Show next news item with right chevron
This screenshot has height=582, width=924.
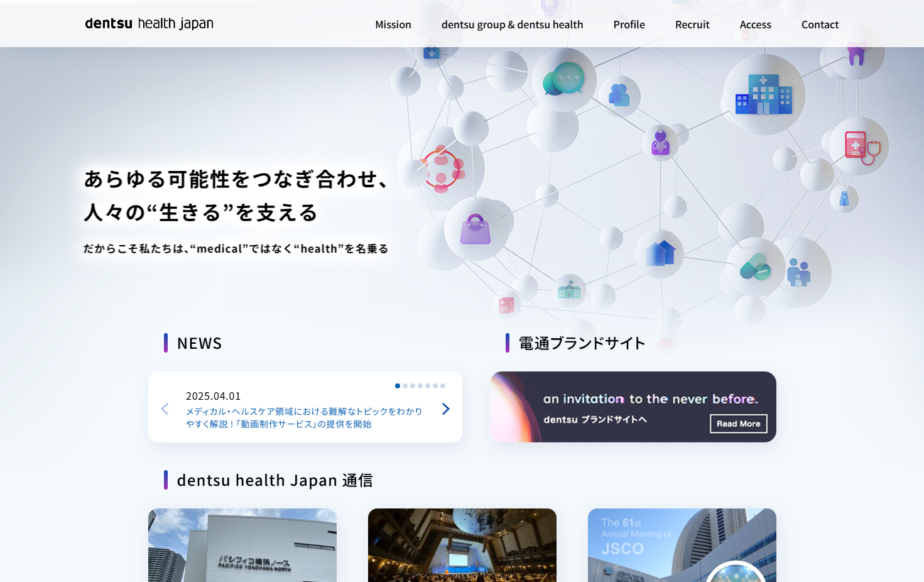[x=445, y=409]
